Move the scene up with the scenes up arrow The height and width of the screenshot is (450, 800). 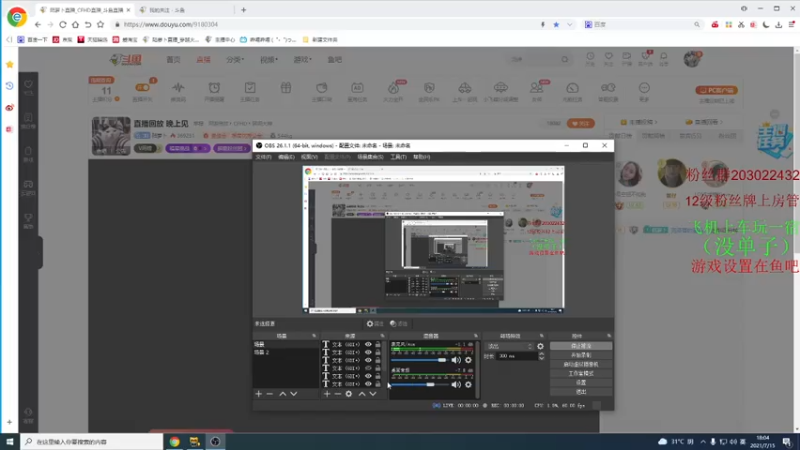click(x=283, y=394)
